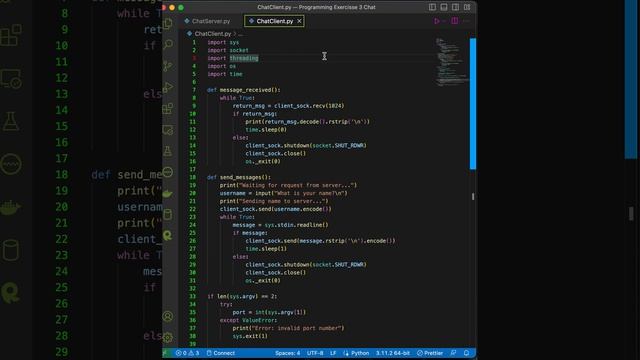
Task: Toggle the secondary side bar layout icon
Action: pos(456,7)
